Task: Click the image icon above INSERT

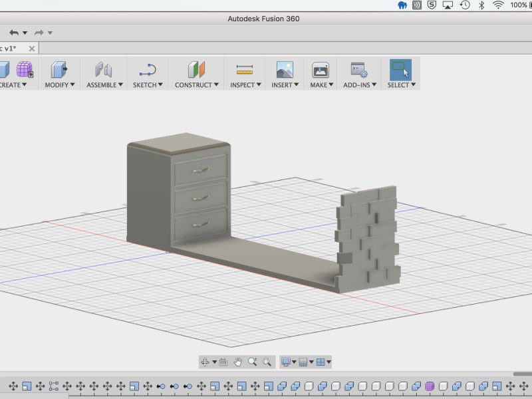Action: point(285,70)
